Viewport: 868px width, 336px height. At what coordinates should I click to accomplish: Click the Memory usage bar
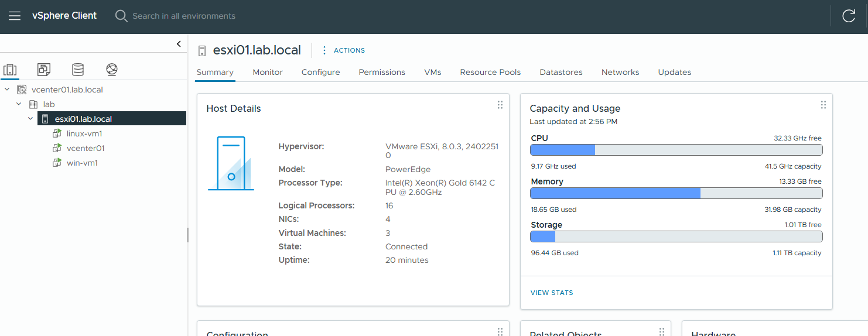tap(676, 193)
